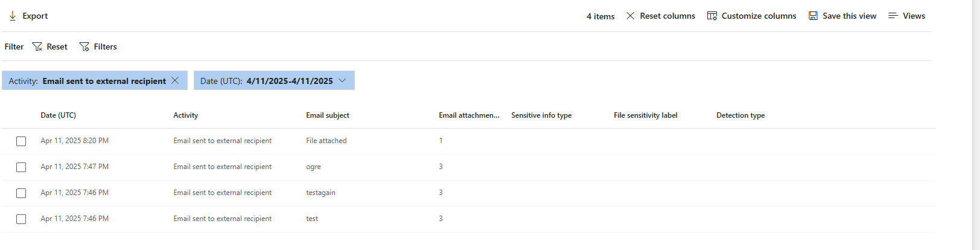Open Customize columns table icon
Screen dimensions: 980x250
(712, 16)
